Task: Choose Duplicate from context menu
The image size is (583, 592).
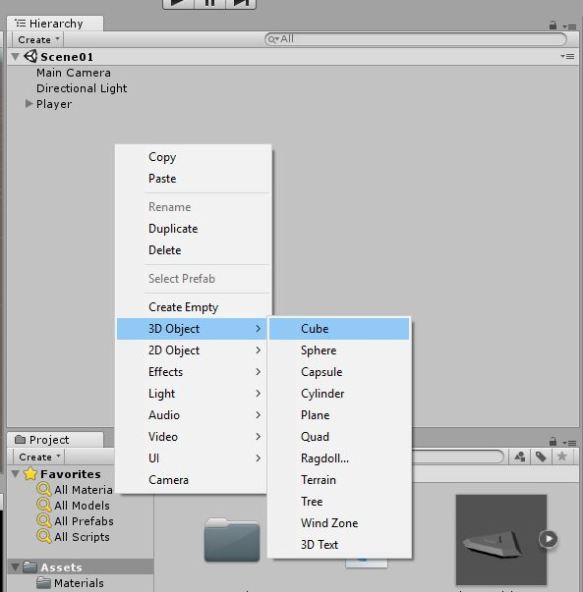Action: click(193, 229)
